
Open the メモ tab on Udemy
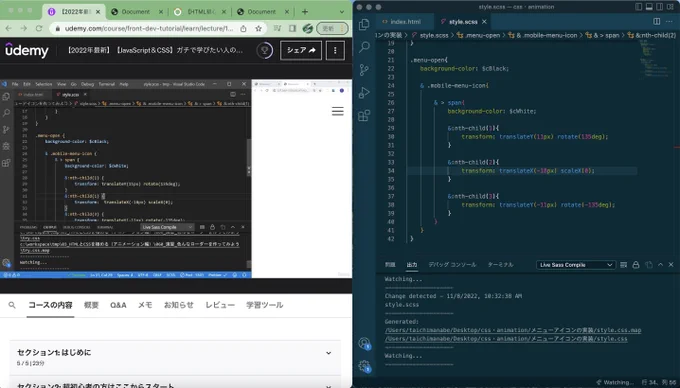[x=145, y=305]
